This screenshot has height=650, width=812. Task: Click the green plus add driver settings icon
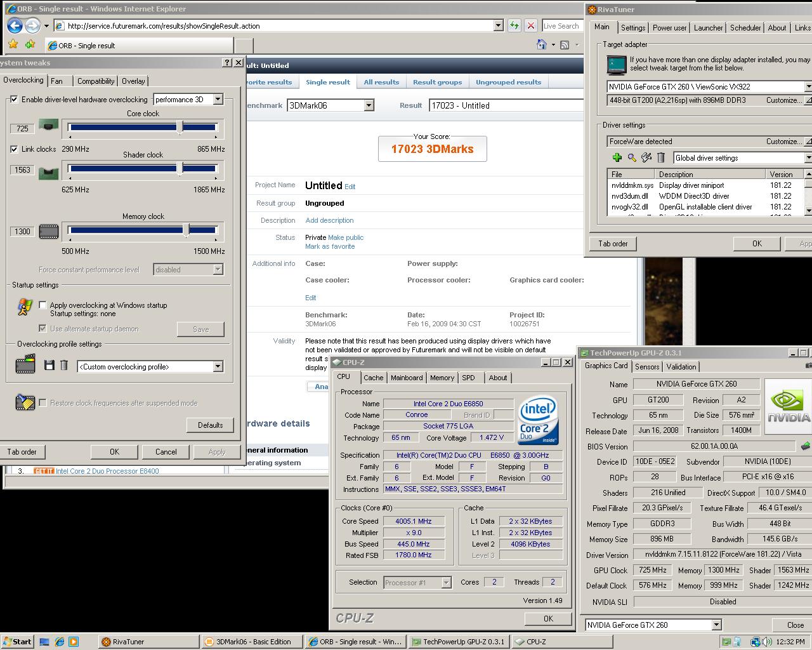click(x=617, y=157)
